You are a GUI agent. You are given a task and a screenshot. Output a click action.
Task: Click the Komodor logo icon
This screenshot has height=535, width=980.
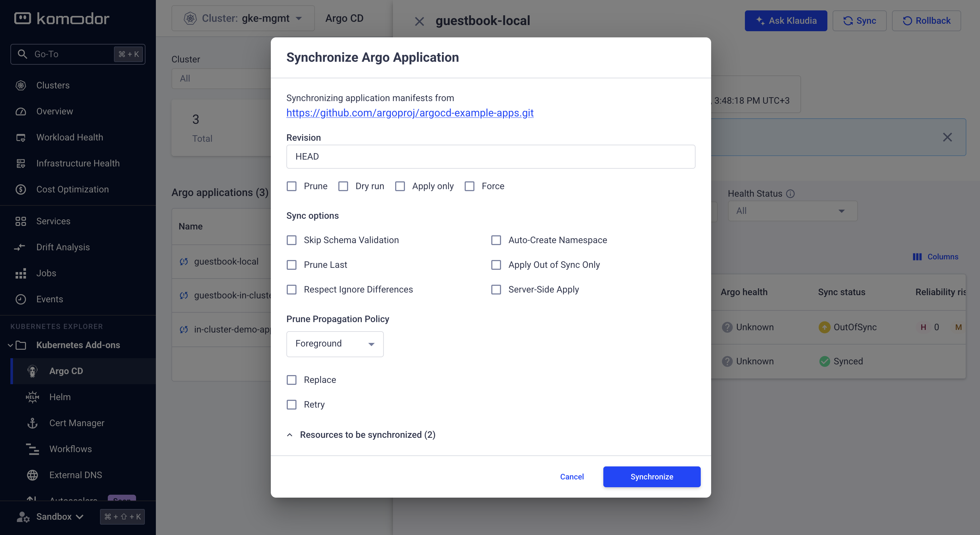coord(22,18)
